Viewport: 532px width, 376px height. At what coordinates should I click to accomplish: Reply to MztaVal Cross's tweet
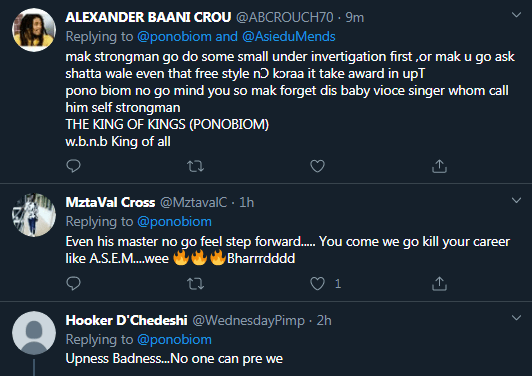[73, 283]
